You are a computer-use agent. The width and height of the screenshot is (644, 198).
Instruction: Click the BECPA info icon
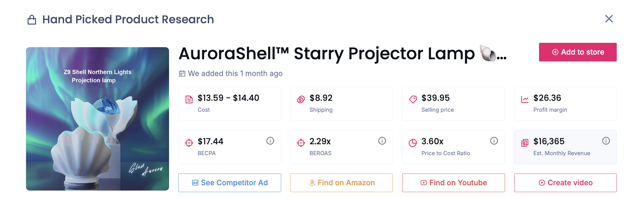270,141
